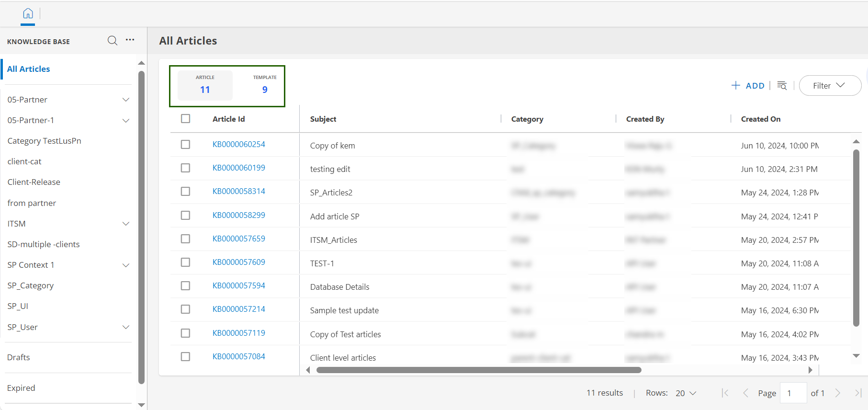Viewport: 868px width, 410px height.
Task: Search the Knowledge Base sidebar
Action: [113, 40]
